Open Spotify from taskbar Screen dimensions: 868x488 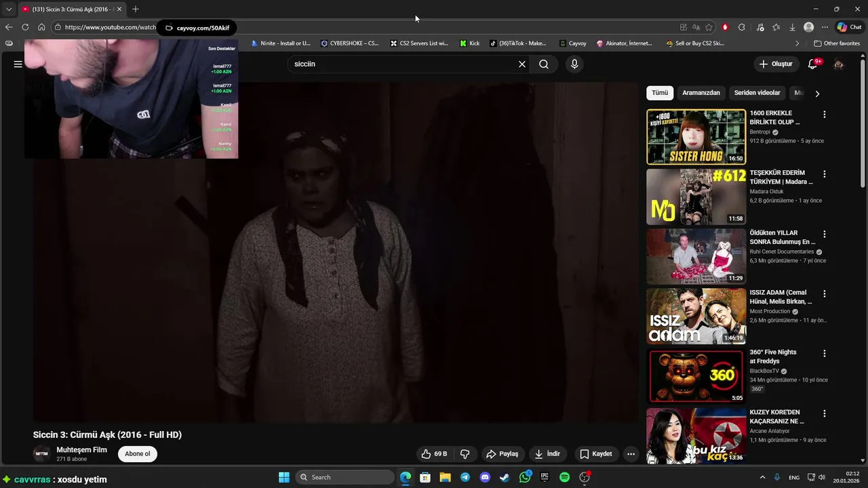(564, 477)
